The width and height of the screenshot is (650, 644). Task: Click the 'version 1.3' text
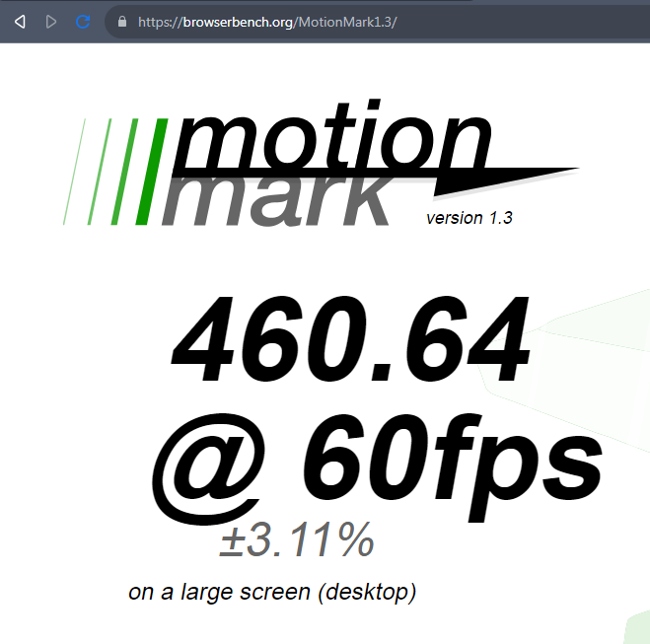(469, 218)
